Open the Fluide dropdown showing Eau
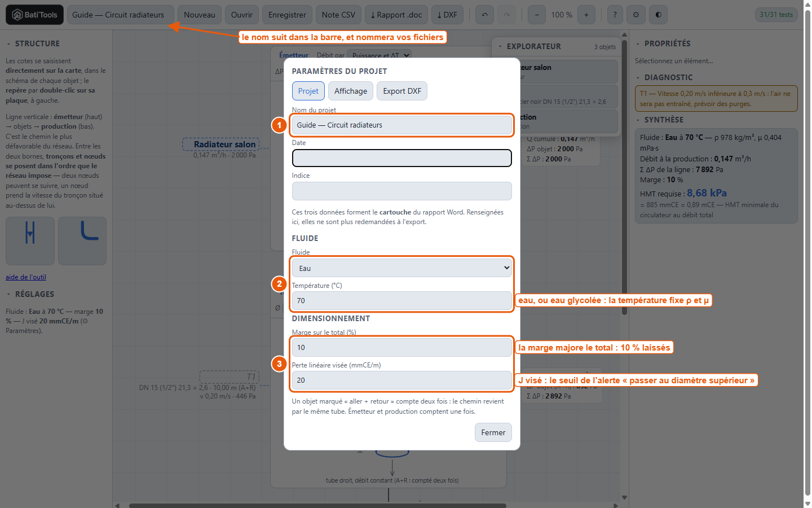This screenshot has width=812, height=508. click(402, 268)
